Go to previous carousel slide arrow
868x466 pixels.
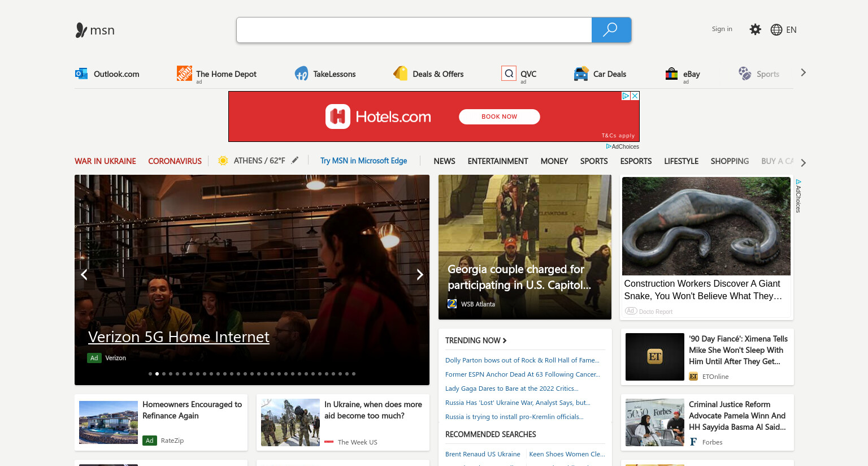pyautogui.click(x=84, y=275)
